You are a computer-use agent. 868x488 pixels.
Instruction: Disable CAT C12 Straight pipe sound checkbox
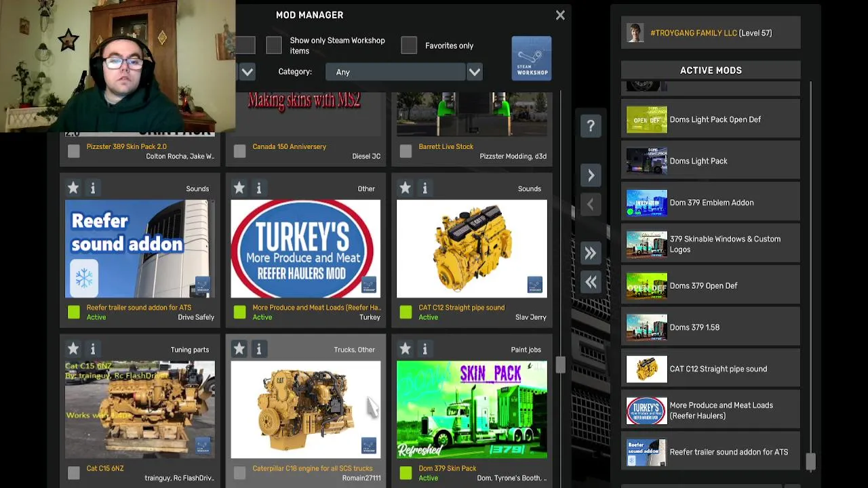click(x=406, y=312)
